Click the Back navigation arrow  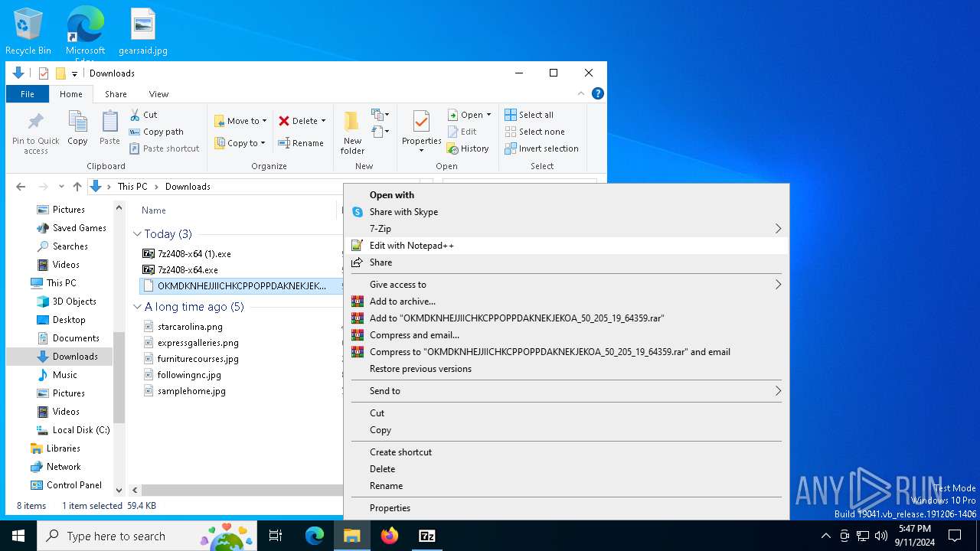click(x=21, y=187)
